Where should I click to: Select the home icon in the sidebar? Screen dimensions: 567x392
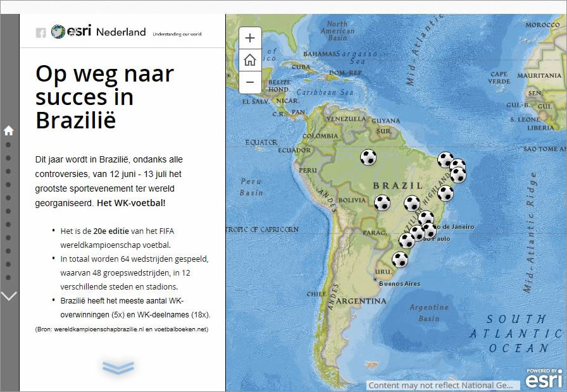click(8, 130)
